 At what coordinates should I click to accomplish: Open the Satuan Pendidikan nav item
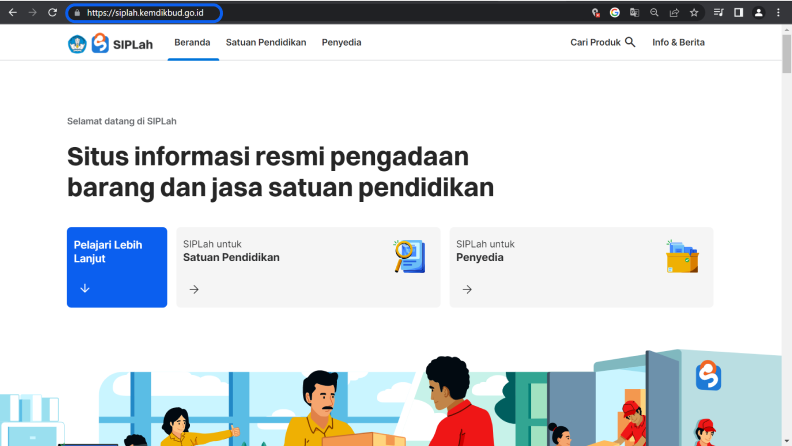[266, 42]
